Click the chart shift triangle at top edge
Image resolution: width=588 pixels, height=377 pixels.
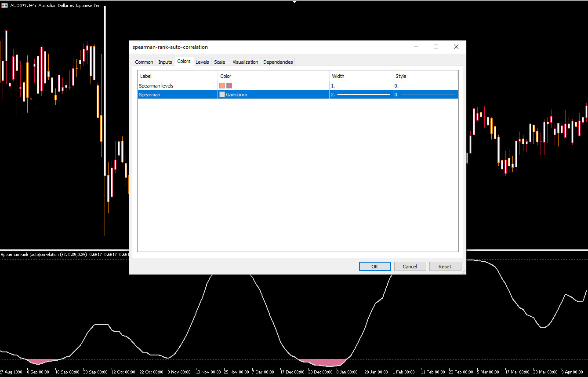click(294, 2)
